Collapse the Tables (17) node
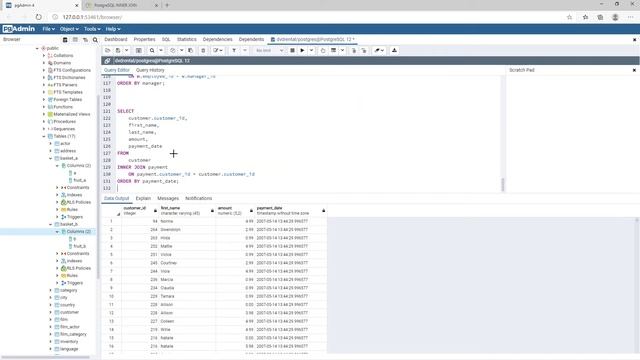 point(44,136)
